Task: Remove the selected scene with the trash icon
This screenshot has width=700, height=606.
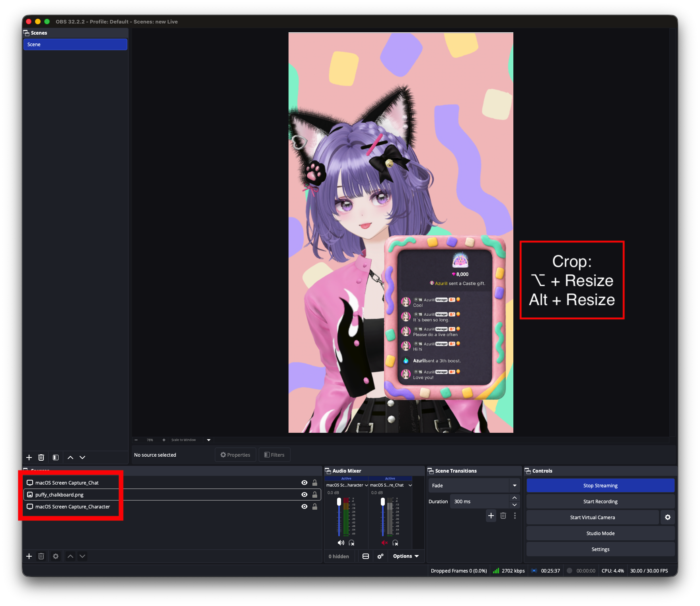Action: 41,457
